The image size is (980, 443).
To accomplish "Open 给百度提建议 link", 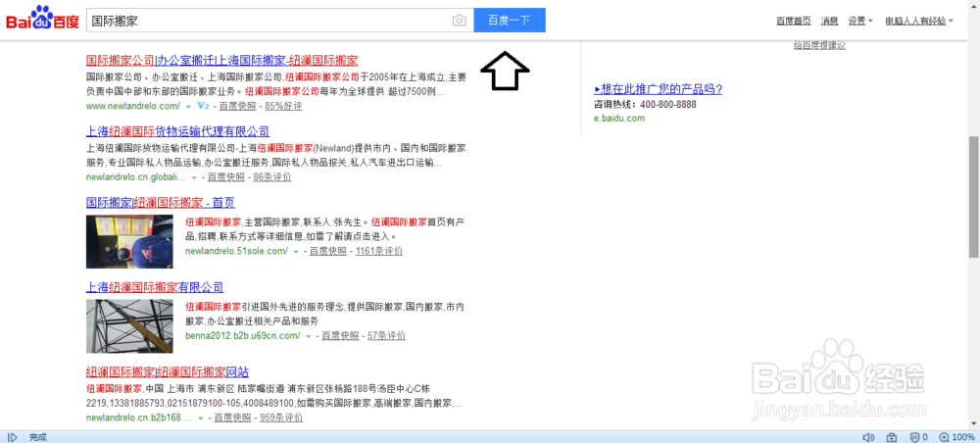I will click(819, 45).
